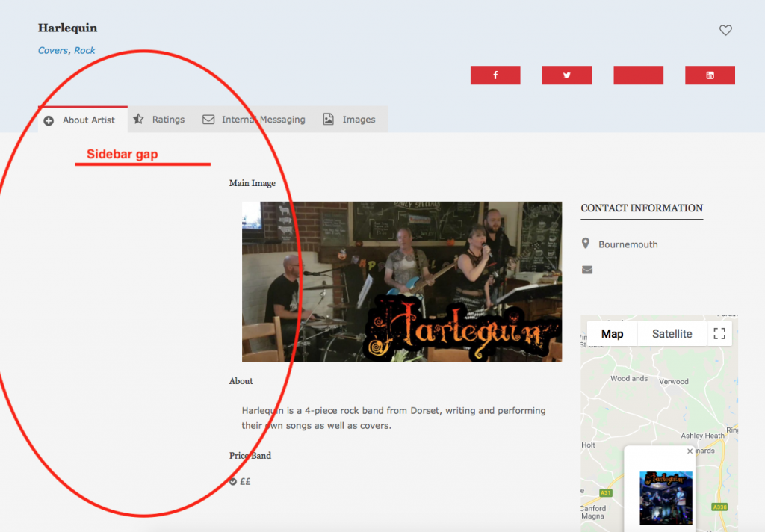Toggle the map back to Map view
The image size is (765, 532).
pos(612,333)
